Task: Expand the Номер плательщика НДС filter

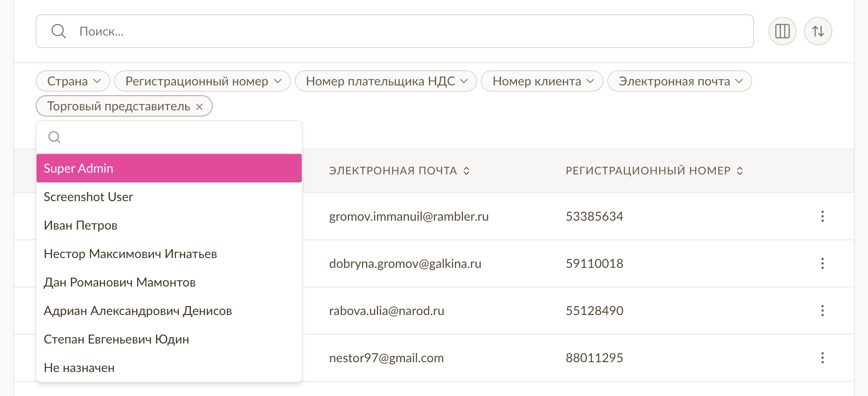Action: pos(386,81)
